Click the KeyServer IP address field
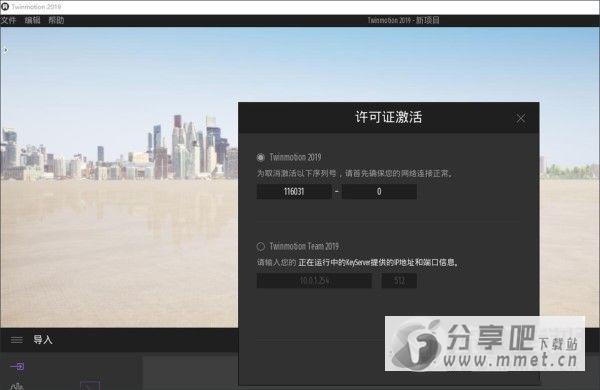 click(314, 281)
